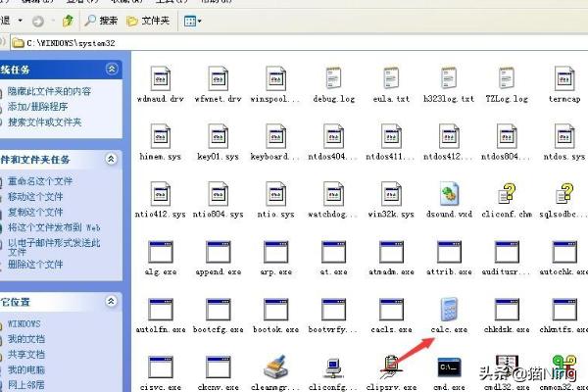Viewport: 588px width, 392px height.
Task: Select the TZLog.log file icon
Action: (x=507, y=78)
